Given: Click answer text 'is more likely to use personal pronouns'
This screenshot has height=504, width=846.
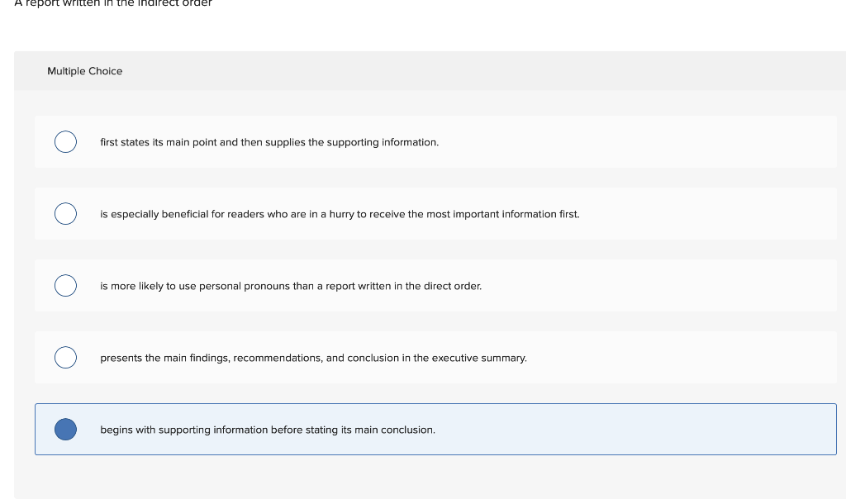Looking at the screenshot, I should (x=291, y=286).
